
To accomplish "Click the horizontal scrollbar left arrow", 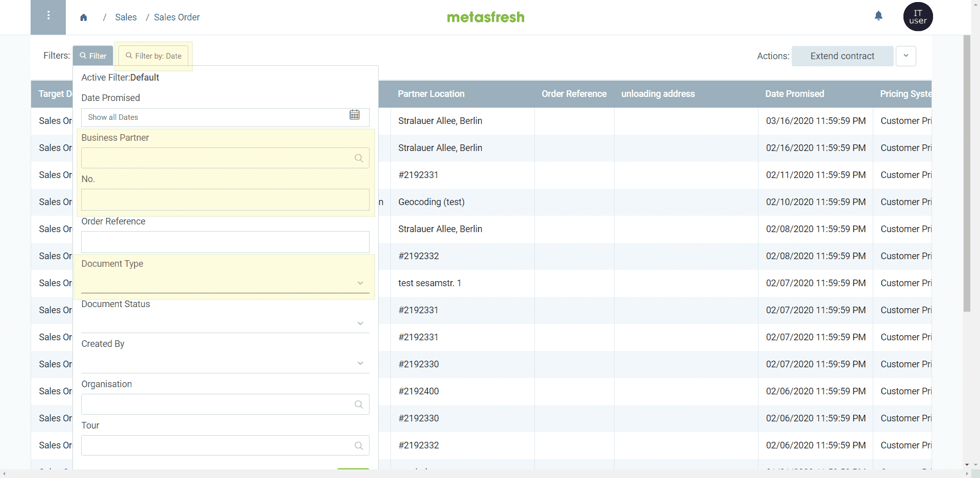I will click(x=4, y=474).
